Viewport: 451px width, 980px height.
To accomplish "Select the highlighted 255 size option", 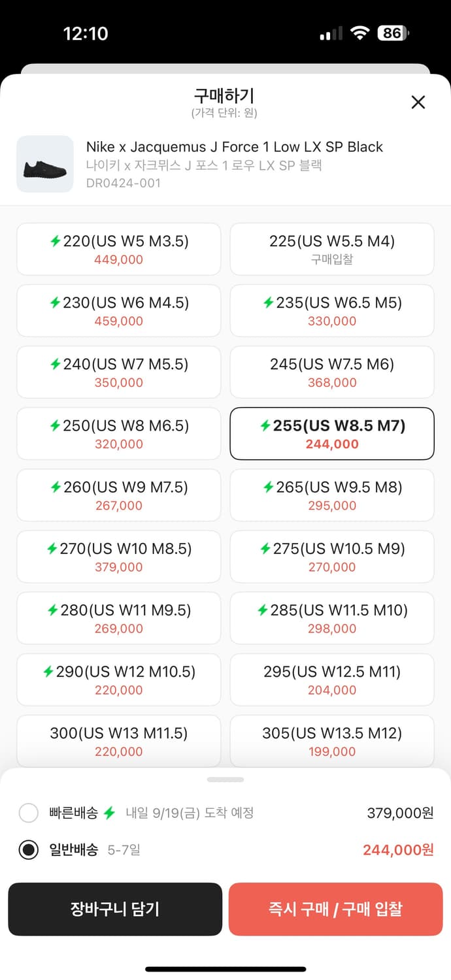I will click(x=332, y=433).
